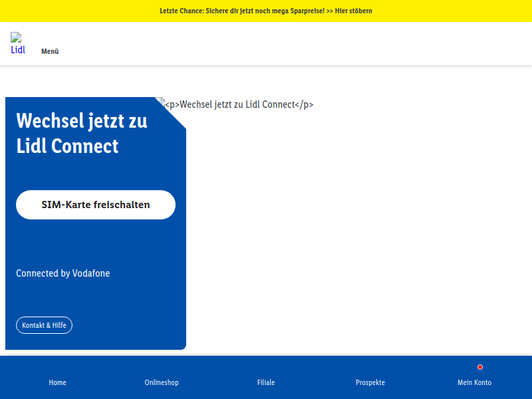Open Mein Konto in bottom navigation
This screenshot has height=399, width=532.
point(474,382)
